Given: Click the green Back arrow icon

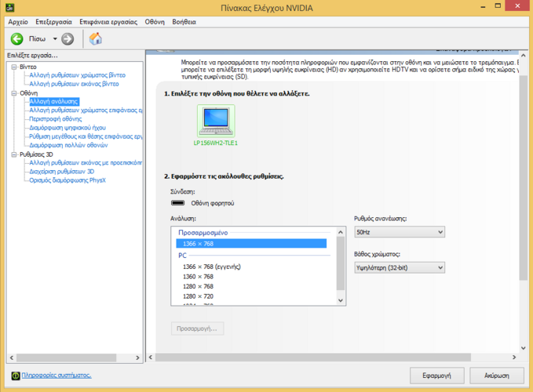Looking at the screenshot, I should [x=16, y=39].
